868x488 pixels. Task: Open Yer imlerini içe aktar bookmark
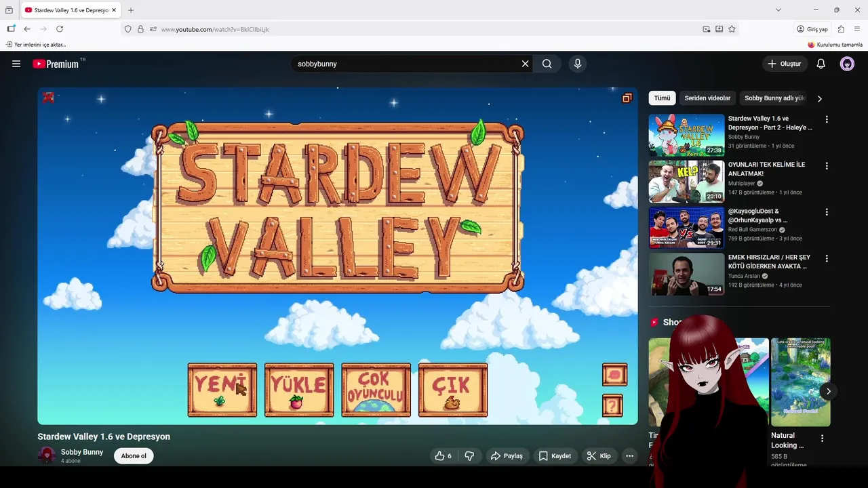(x=36, y=45)
